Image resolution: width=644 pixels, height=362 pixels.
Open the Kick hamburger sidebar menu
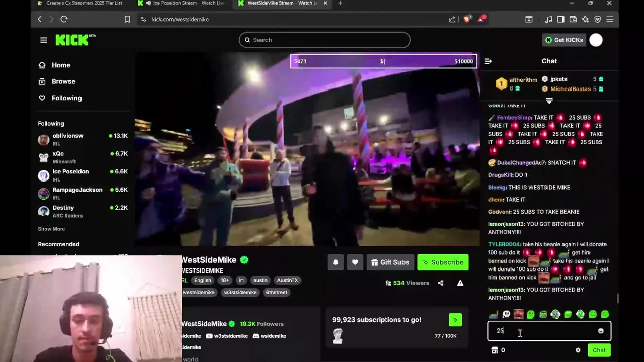coord(44,40)
